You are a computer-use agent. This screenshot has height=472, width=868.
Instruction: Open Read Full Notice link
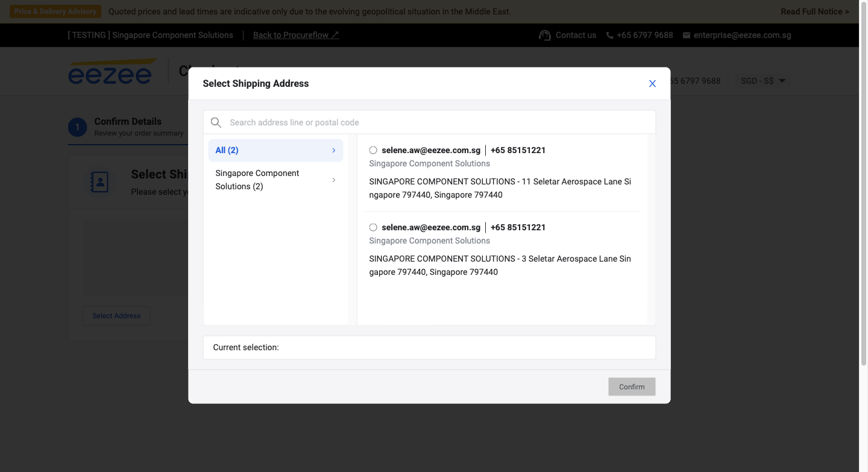point(815,11)
